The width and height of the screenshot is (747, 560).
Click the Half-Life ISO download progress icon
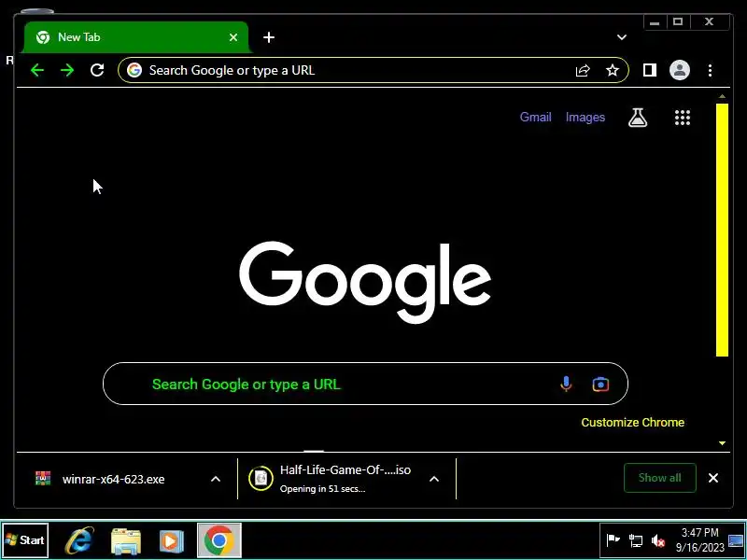point(261,478)
